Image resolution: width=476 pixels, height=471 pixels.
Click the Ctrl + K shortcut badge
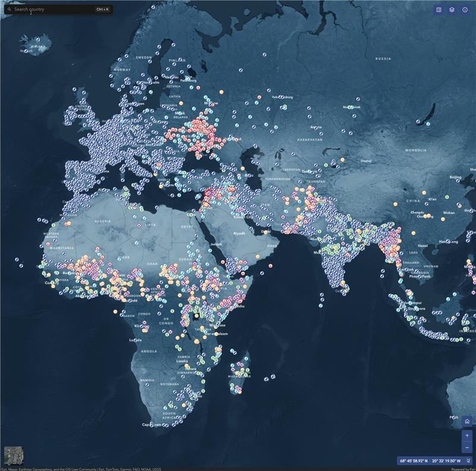tap(102, 10)
